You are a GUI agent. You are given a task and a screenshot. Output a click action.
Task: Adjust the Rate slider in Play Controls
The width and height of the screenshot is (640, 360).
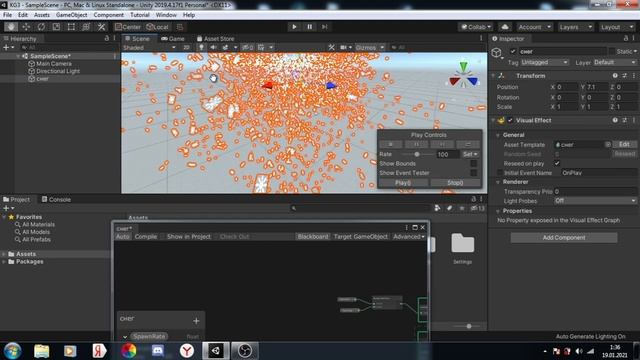[x=418, y=154]
